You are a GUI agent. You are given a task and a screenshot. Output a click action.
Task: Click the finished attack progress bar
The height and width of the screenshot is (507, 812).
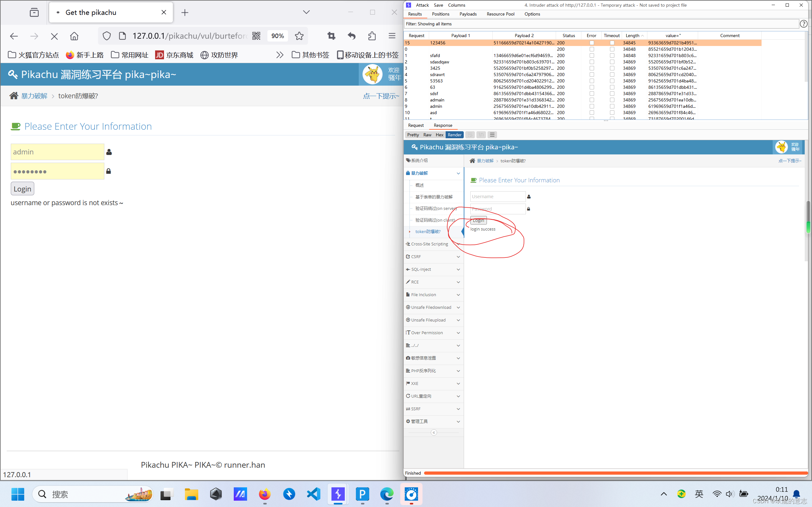[616, 473]
